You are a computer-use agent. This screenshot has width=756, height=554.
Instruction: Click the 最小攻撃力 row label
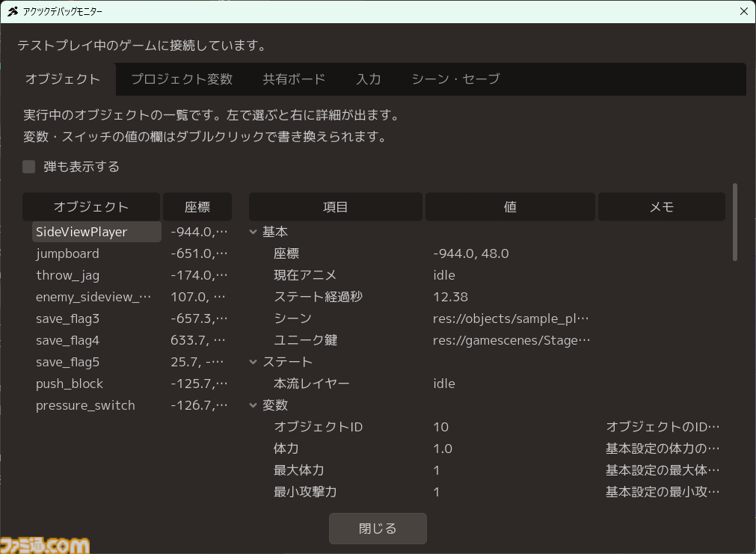(x=305, y=492)
